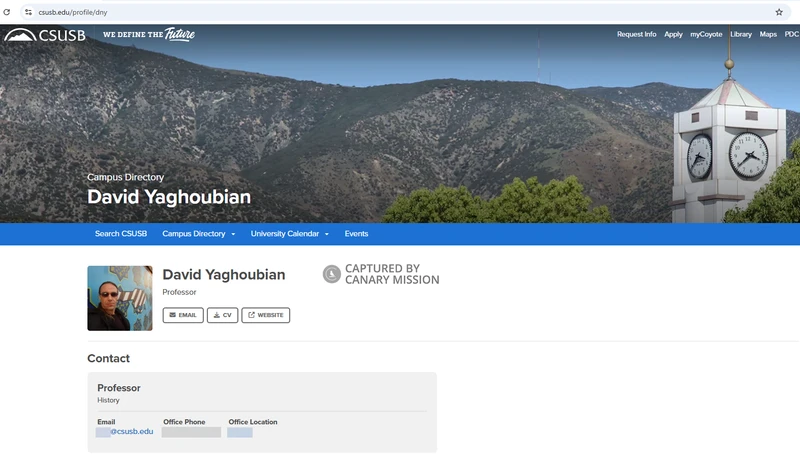The width and height of the screenshot is (800, 469).
Task: Reload the page with the browser refresh icon
Action: [7, 12]
